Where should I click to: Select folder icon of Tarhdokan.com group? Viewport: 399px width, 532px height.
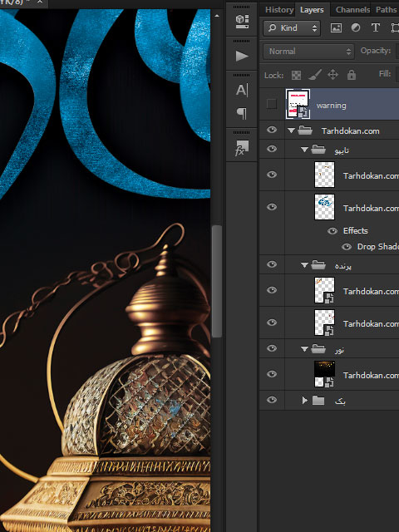305,131
